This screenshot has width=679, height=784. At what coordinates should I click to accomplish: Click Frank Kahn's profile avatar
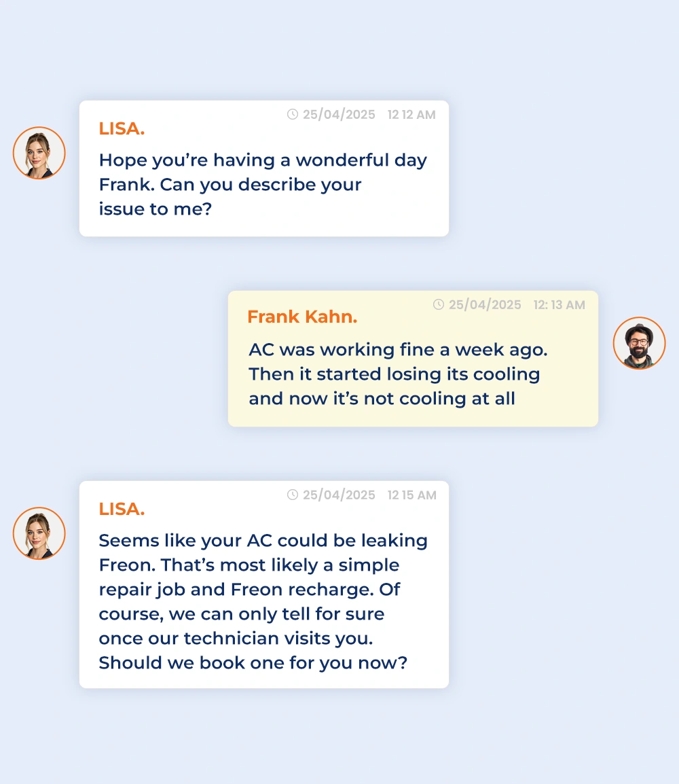point(639,343)
